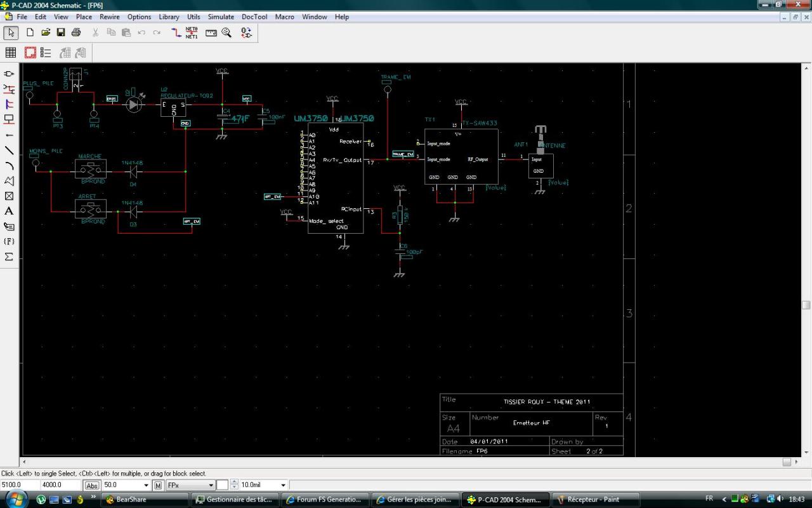Open the FPx sheet selector dropdown
Image resolution: width=812 pixels, height=508 pixels.
pyautogui.click(x=211, y=485)
